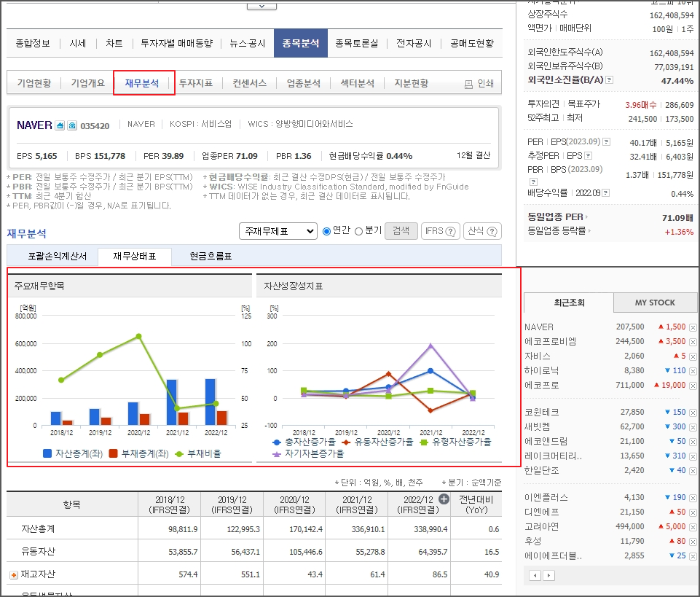Click the help icon beside 외국인소진율(B/A)
Viewport: 700px width, 597px height.
tap(610, 80)
